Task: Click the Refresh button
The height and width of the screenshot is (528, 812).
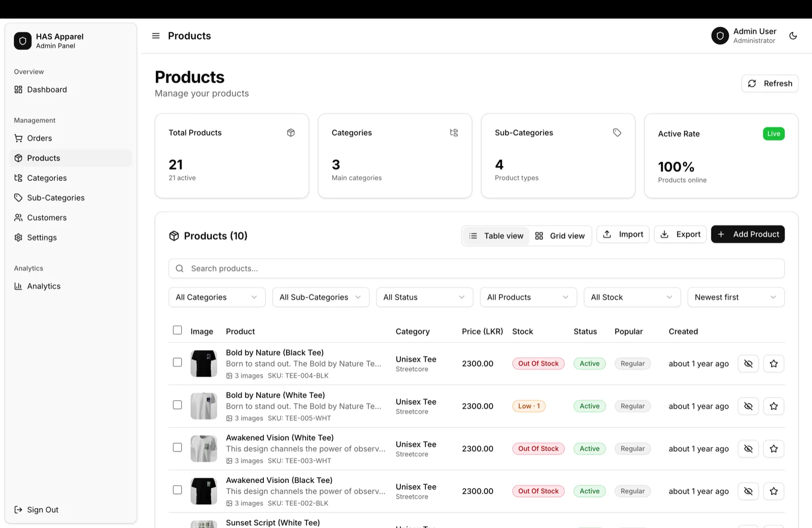Action: [x=770, y=84]
